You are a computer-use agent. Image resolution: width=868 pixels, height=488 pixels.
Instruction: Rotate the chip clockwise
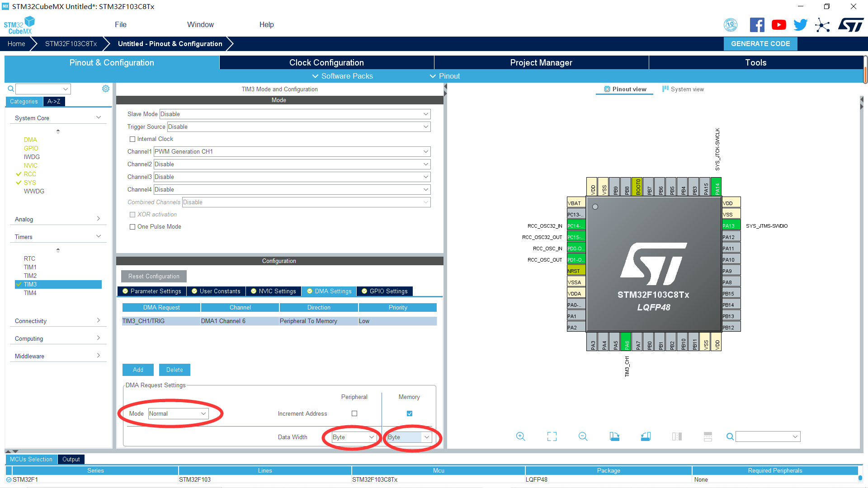614,436
